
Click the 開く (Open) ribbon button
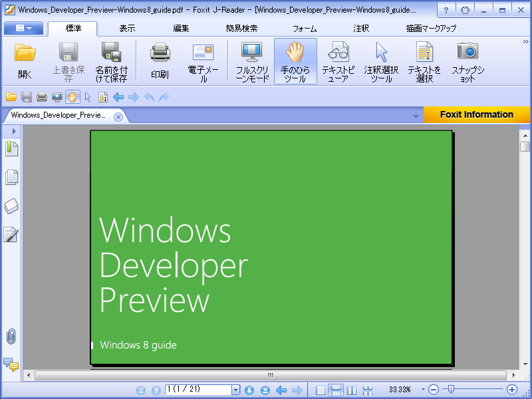coord(25,61)
